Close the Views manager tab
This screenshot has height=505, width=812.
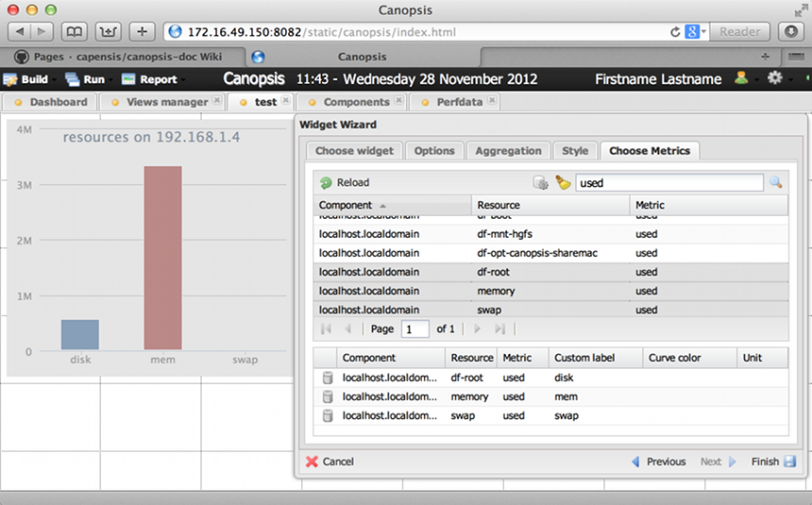217,100
